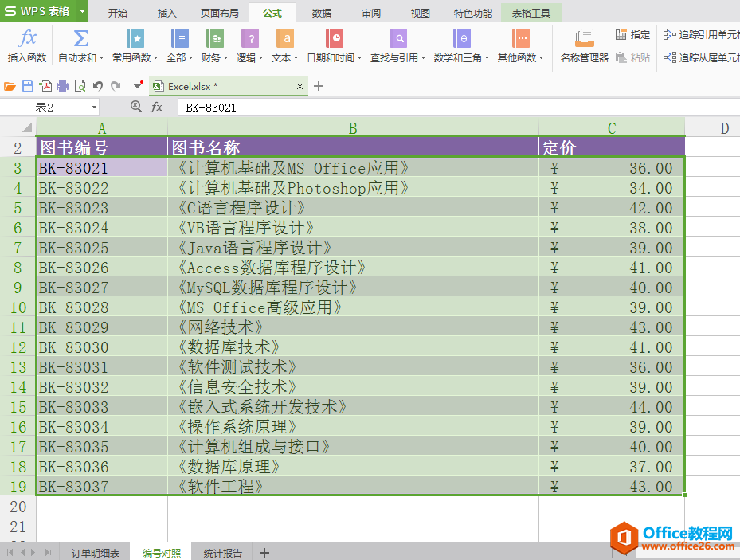The height and width of the screenshot is (560, 740).
Task: Save the workbook with the disk icon
Action: [x=28, y=86]
